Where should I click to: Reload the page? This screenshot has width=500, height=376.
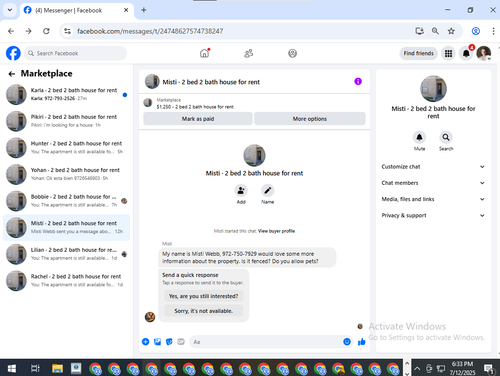click(46, 31)
